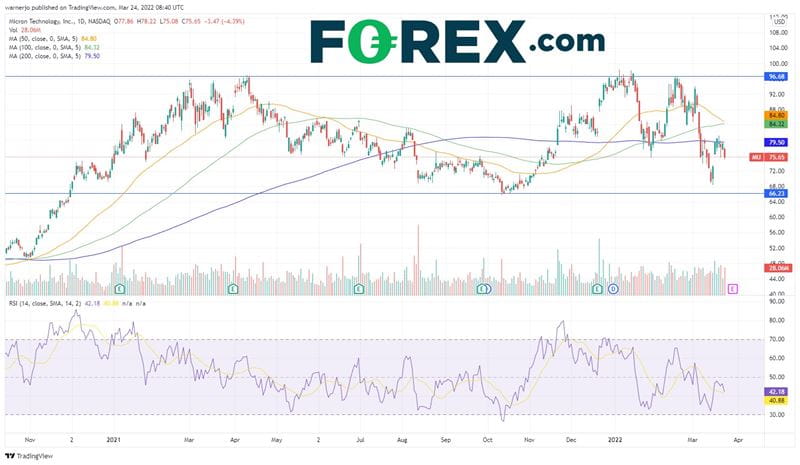The height and width of the screenshot is (465, 800).
Task: Click the MU 75.65 last price label
Action: coord(769,157)
